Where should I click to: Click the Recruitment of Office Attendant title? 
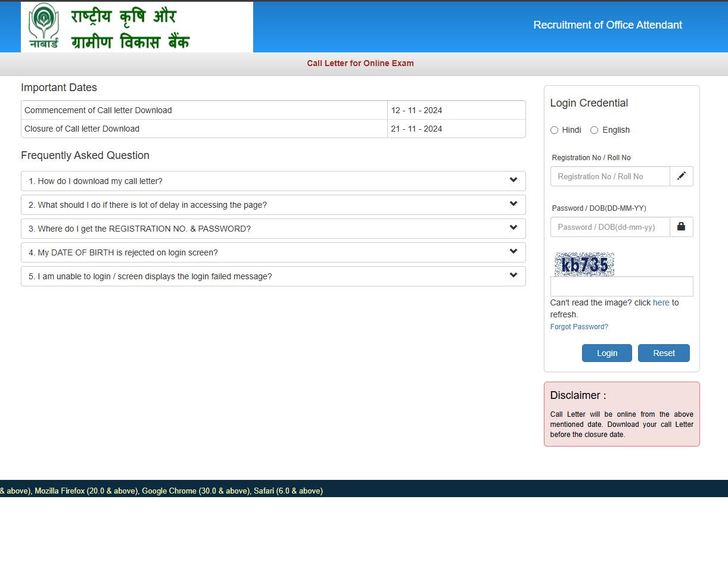coord(607,25)
